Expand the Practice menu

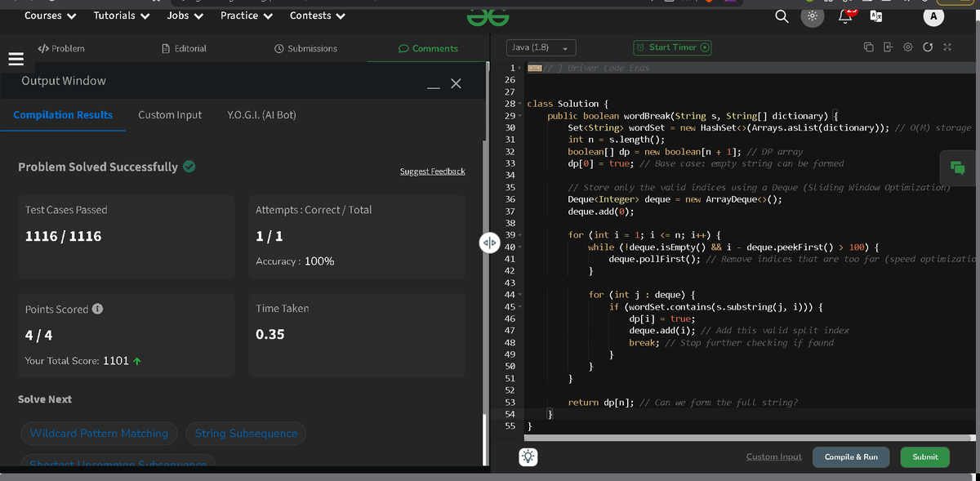(248, 16)
